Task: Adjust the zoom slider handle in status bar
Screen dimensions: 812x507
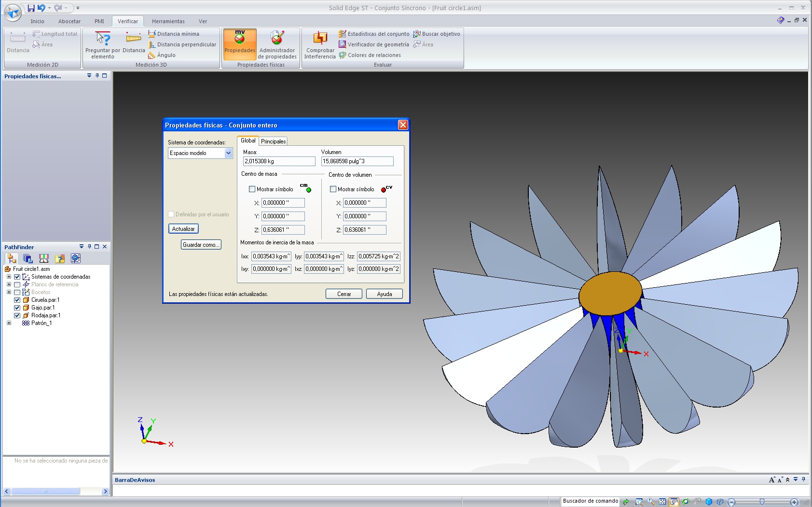Action: point(762,502)
